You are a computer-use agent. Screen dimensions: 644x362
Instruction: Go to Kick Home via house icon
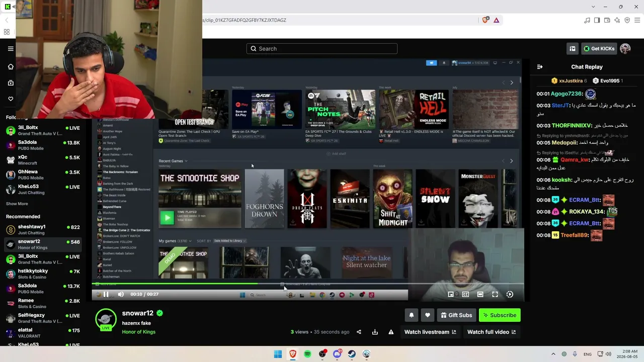click(x=11, y=67)
